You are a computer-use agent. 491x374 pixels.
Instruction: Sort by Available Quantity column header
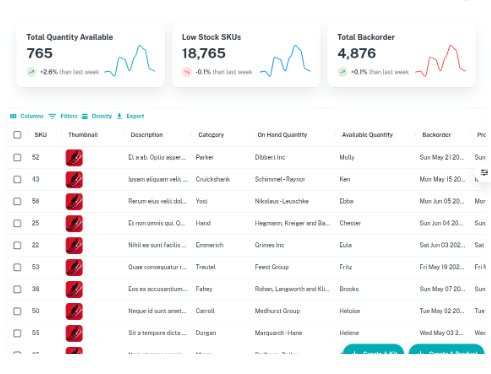367,135
